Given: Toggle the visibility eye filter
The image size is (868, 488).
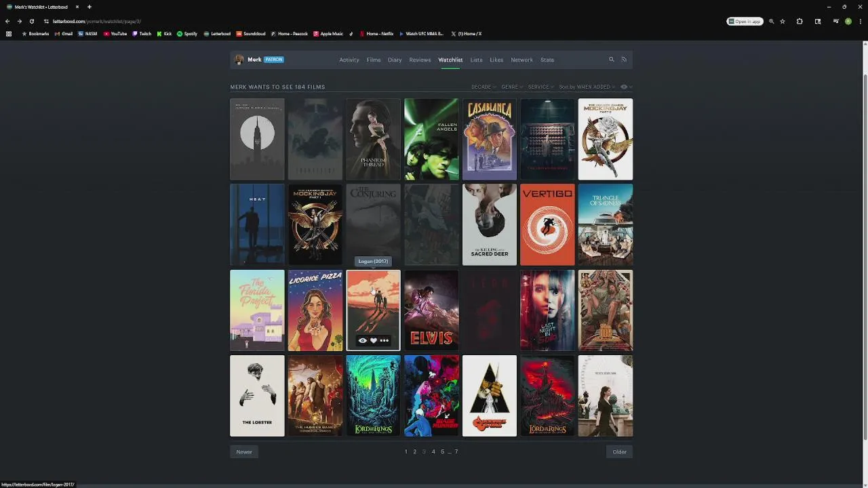Looking at the screenshot, I should [x=625, y=87].
